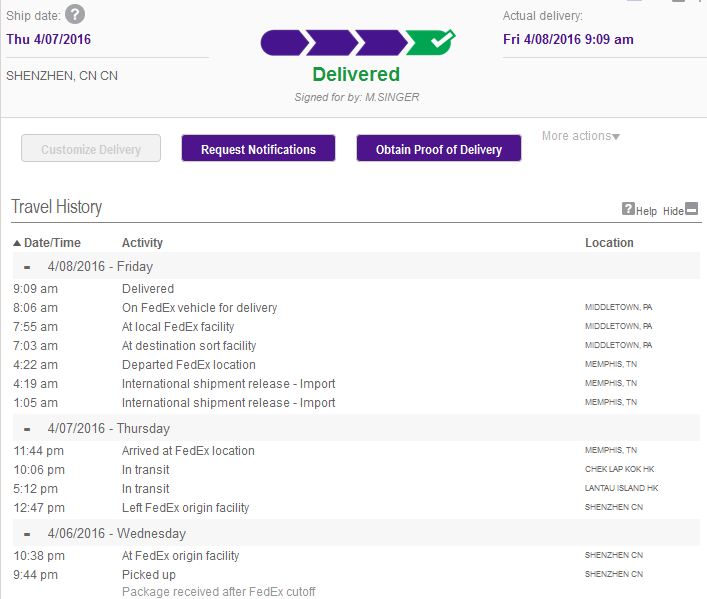Select 'Arrived at FedEx location' activity

pyautogui.click(x=188, y=451)
